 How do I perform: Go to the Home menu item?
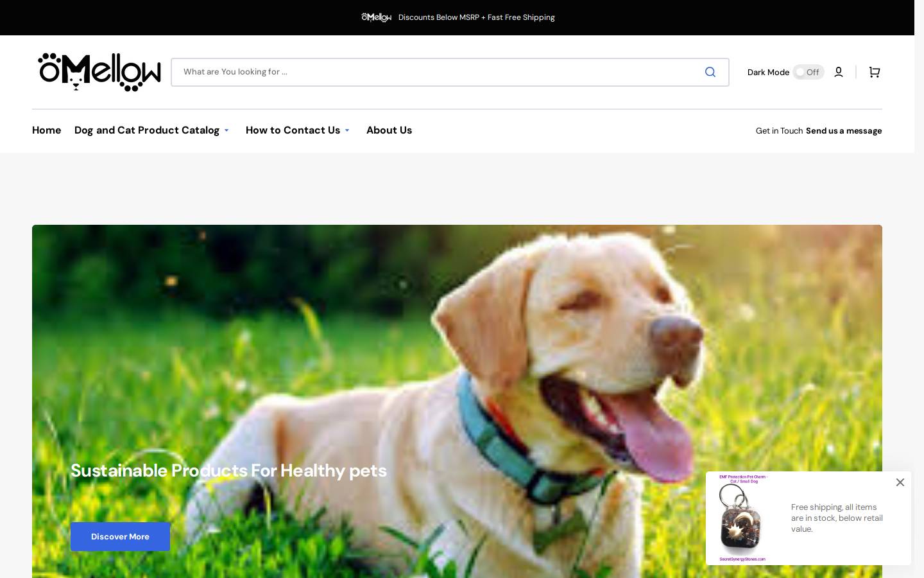pos(46,130)
